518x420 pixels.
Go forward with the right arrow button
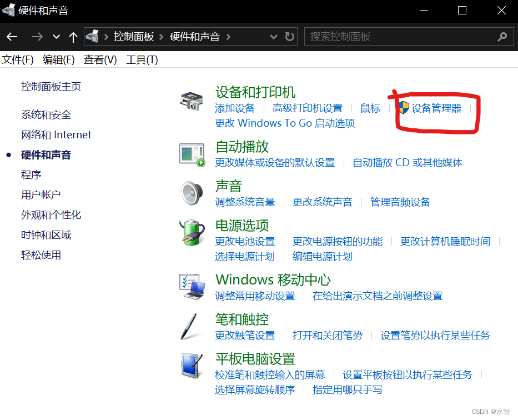(37, 37)
